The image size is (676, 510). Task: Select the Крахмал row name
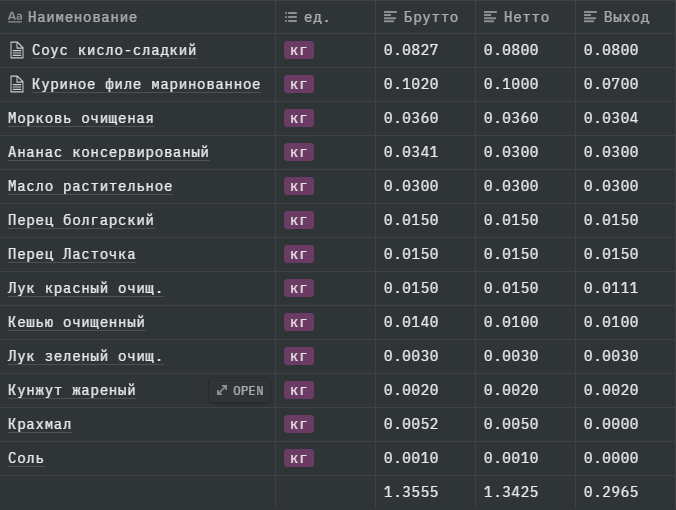tap(40, 425)
